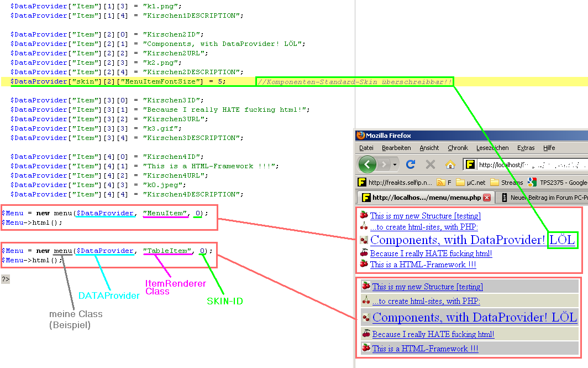Open the back/forward history dropdown arrow
Screen dimensions: 588x368
click(395, 164)
